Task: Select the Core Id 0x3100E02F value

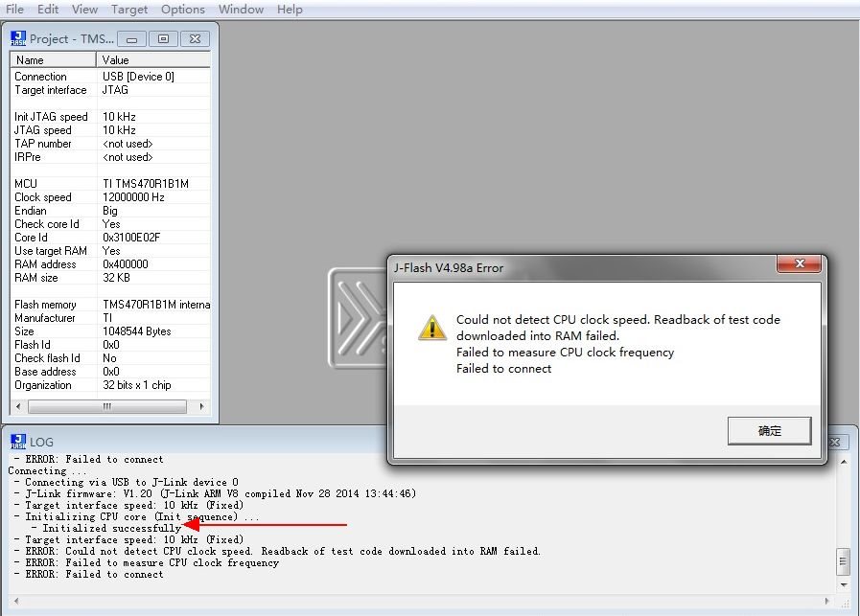Action: (131, 238)
